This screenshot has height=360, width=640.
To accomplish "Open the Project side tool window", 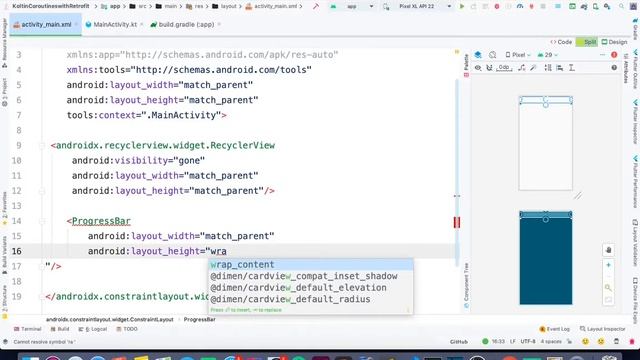I will (x=4, y=93).
